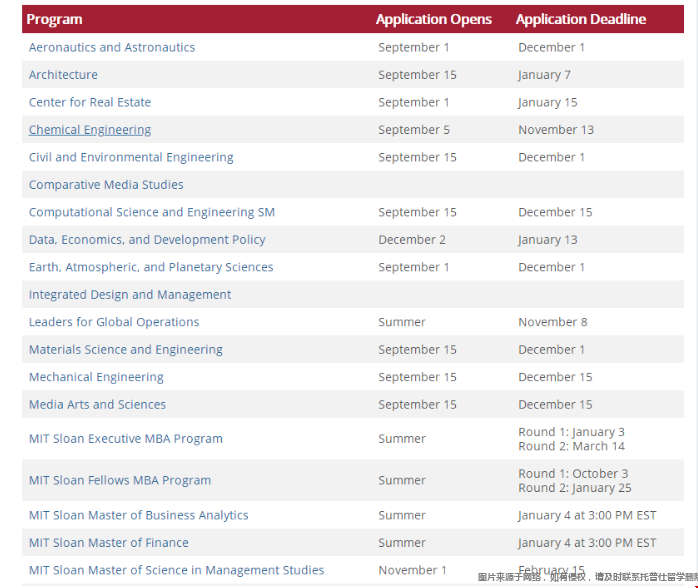Image resolution: width=698 pixels, height=588 pixels.
Task: Select Chemical Engineering's November 13 deadline
Action: (x=556, y=130)
